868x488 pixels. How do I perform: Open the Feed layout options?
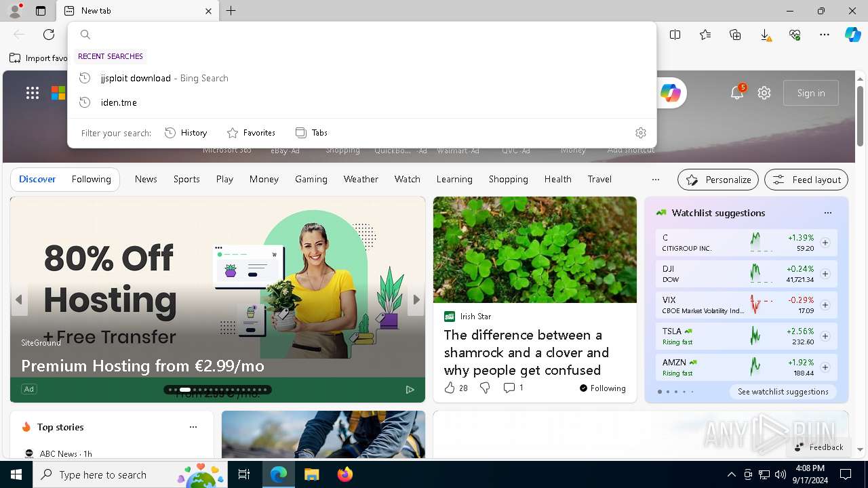(x=806, y=180)
